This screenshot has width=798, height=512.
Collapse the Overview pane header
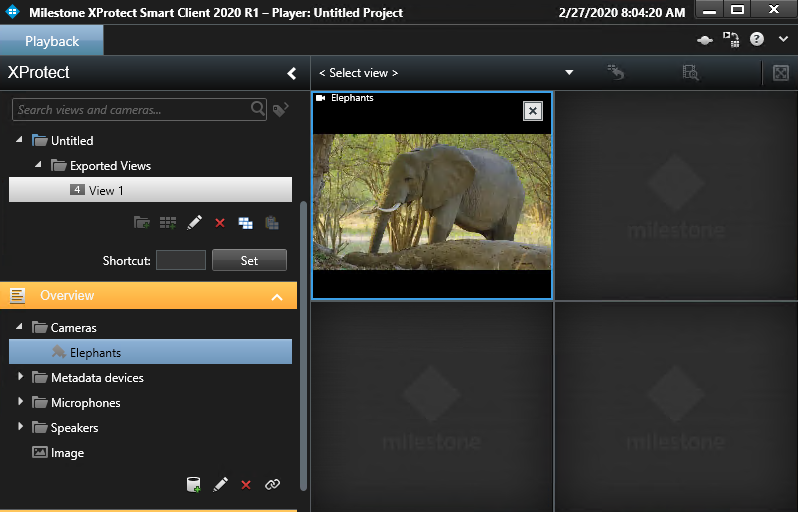[277, 297]
